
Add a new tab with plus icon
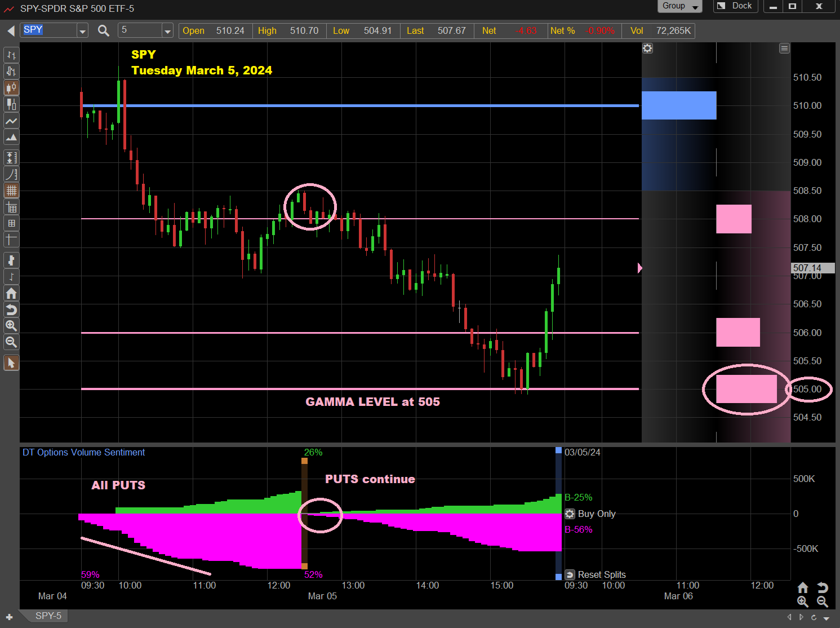point(9,617)
